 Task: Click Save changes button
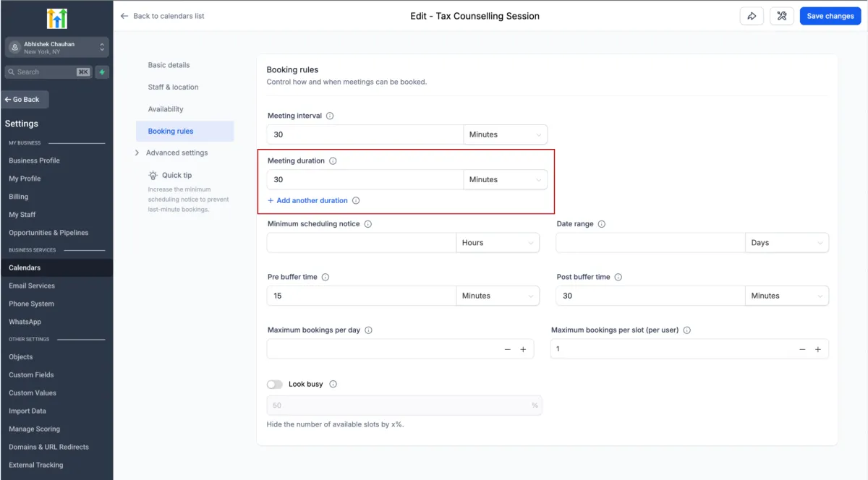pos(830,16)
